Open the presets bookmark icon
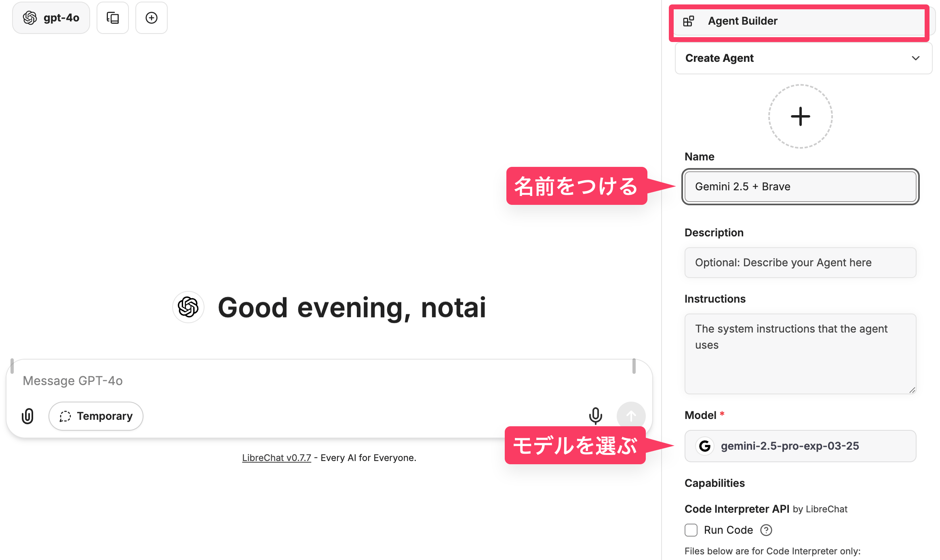The image size is (940, 560). pyautogui.click(x=113, y=18)
